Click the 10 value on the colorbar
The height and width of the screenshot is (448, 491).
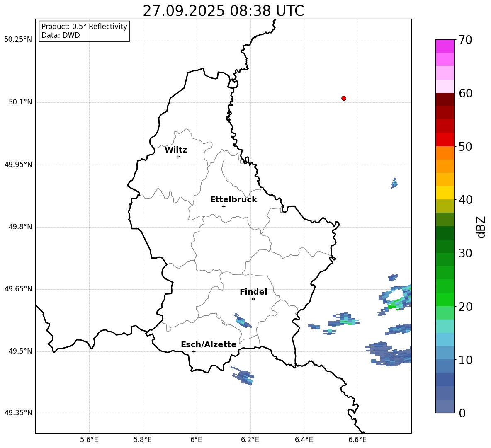465,360
